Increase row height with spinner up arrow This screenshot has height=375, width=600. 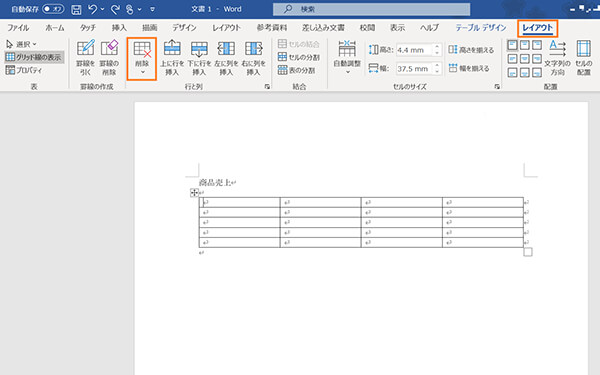pos(437,47)
